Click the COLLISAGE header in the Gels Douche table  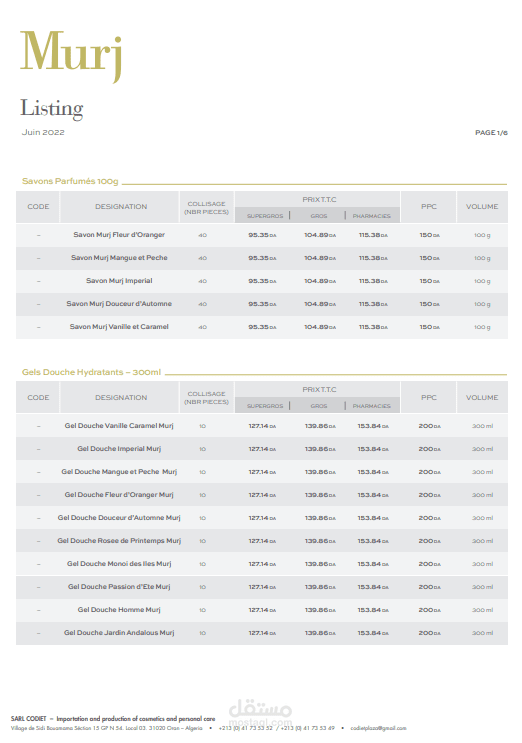207,398
